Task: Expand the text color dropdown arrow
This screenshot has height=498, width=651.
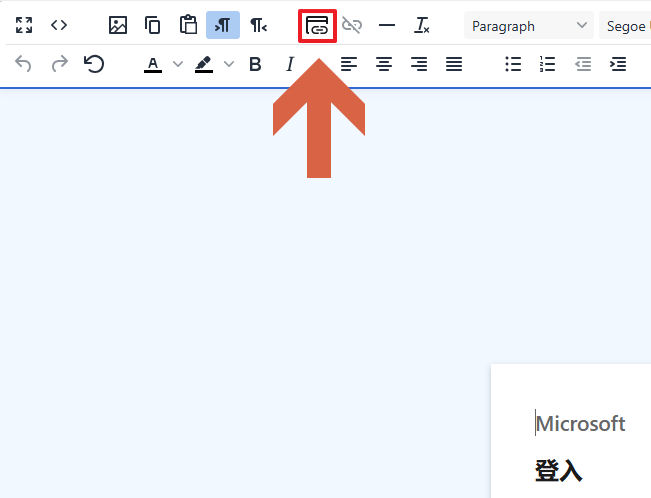Action: [x=178, y=65]
